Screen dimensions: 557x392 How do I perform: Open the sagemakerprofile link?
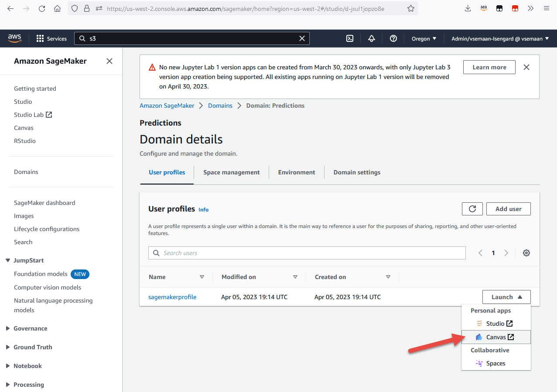(x=172, y=297)
